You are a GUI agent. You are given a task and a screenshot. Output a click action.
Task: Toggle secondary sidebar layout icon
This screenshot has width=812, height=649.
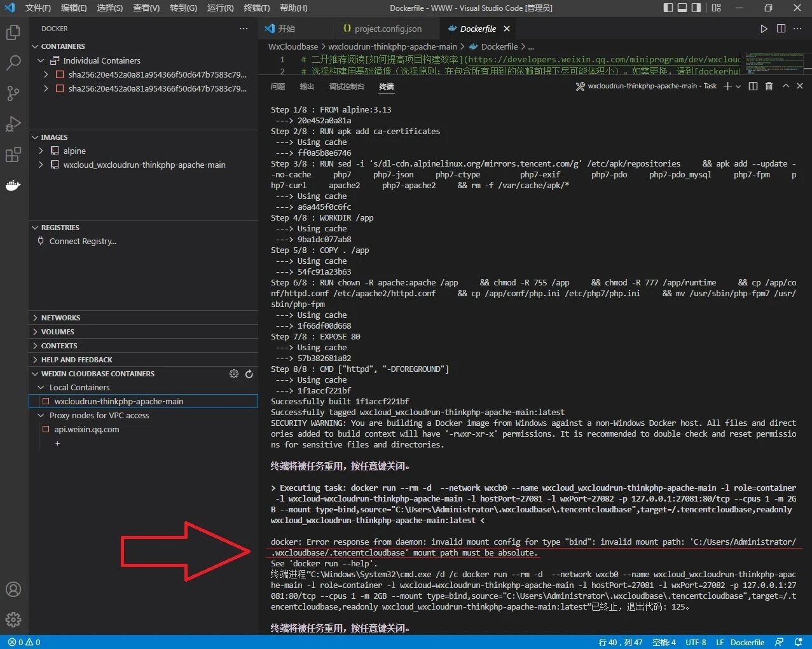point(696,8)
